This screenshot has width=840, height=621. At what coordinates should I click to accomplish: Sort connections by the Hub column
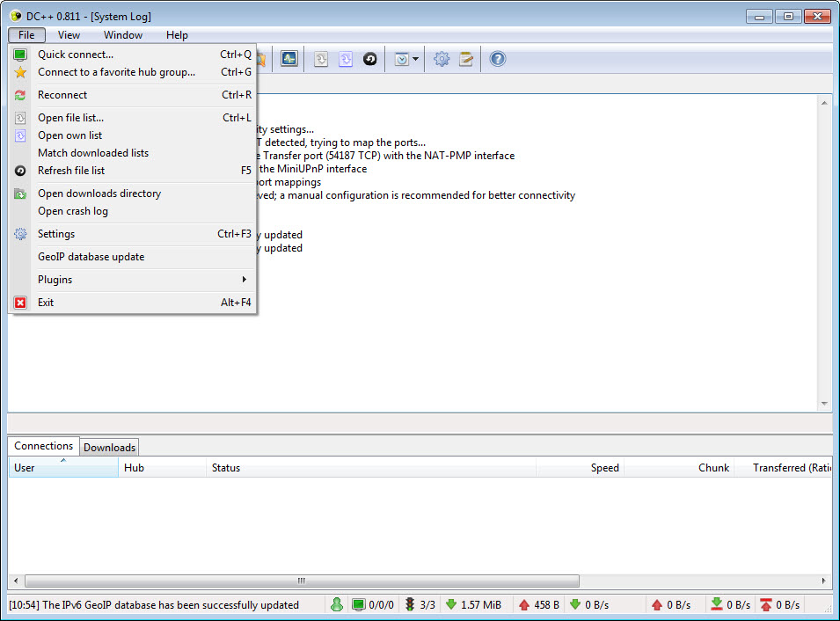162,468
